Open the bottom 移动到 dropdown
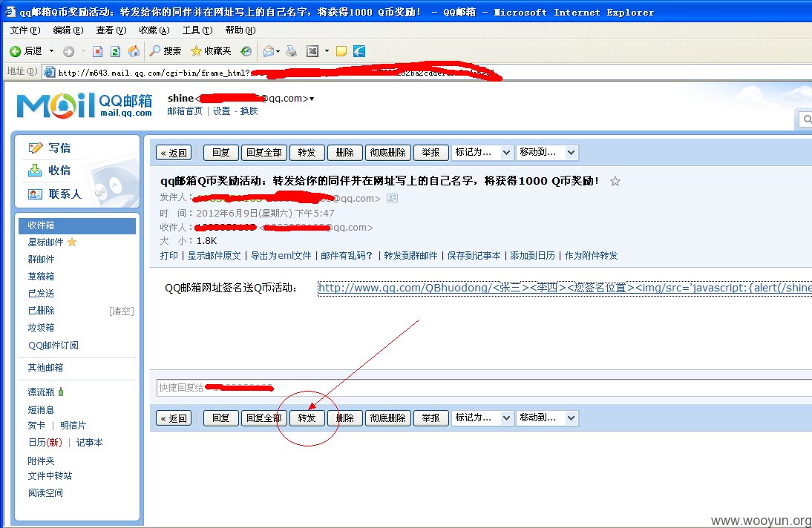Image resolution: width=812 pixels, height=528 pixels. (547, 418)
